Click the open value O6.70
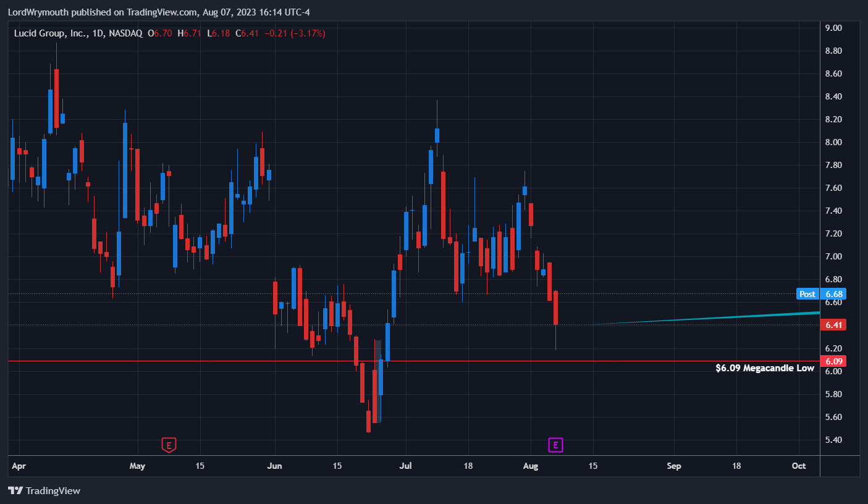Screen dimensions: 868x504 pyautogui.click(x=160, y=33)
